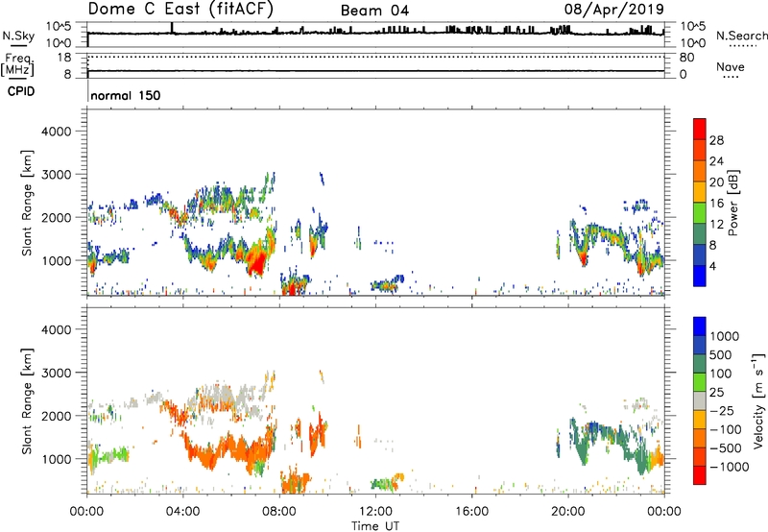Image resolution: width=768 pixels, height=532 pixels.
Task: Click the noise spike near 03:30 in N.Sky plot
Action: click(172, 28)
